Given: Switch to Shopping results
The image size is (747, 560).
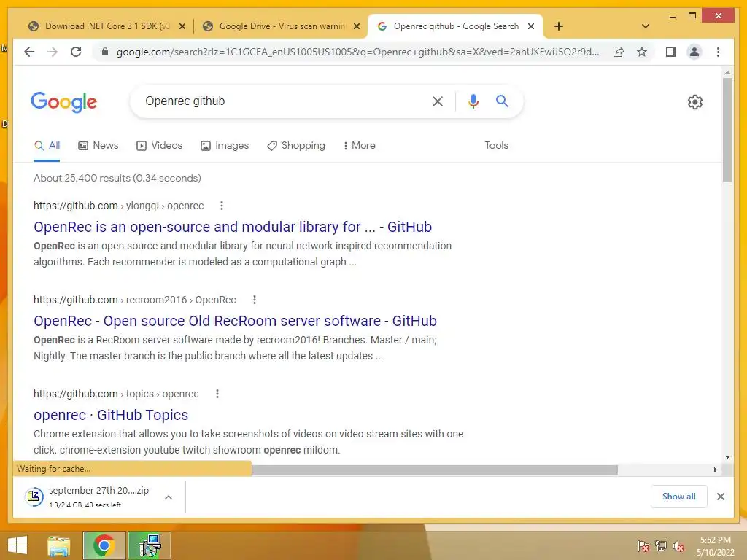Looking at the screenshot, I should [296, 145].
